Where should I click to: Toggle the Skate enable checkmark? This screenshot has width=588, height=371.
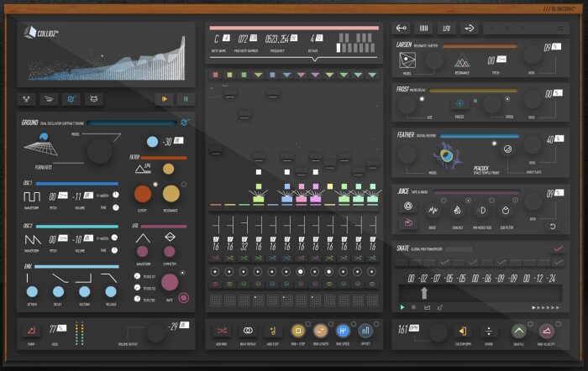coord(558,248)
